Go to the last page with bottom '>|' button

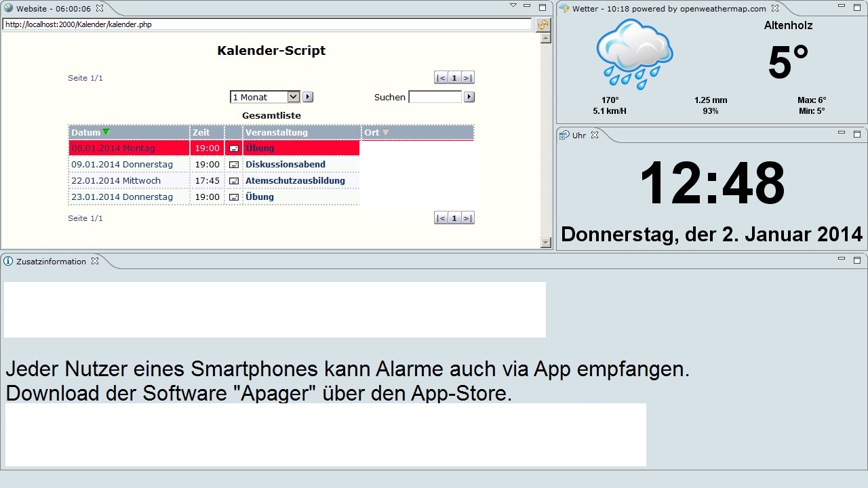[x=467, y=218]
